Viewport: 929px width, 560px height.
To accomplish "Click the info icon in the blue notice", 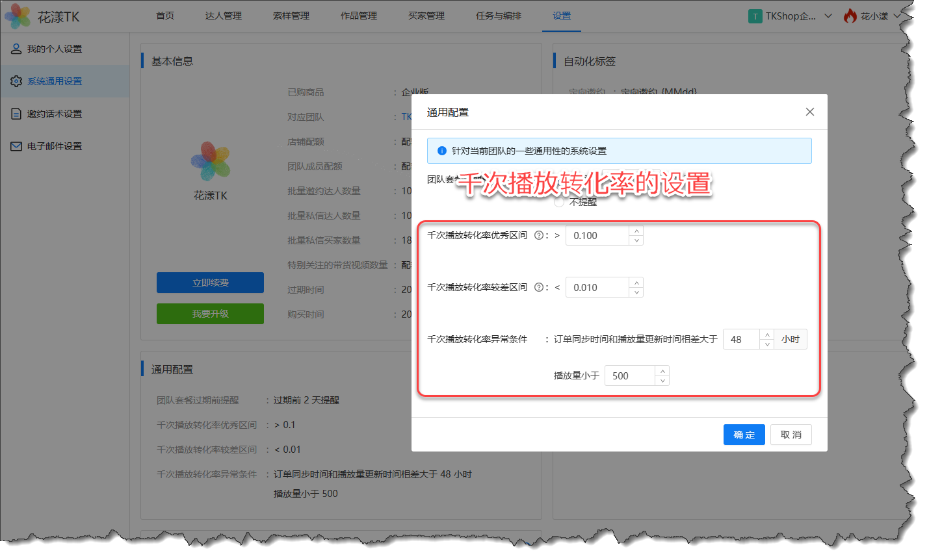I will [x=442, y=151].
